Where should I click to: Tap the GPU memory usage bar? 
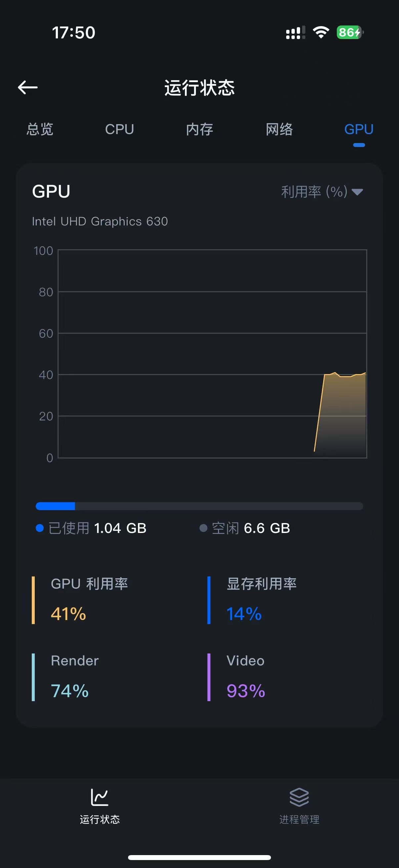199,506
